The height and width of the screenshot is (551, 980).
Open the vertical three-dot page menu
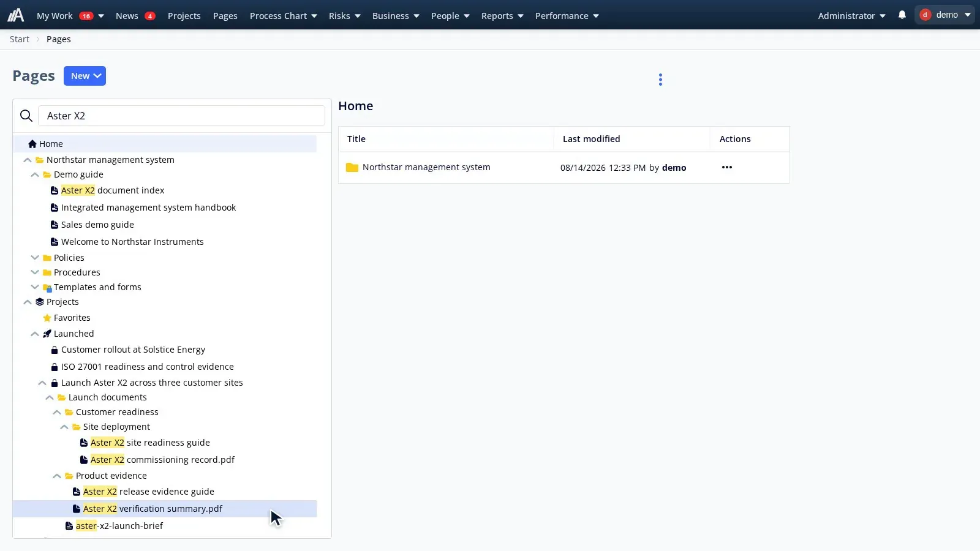pos(660,80)
